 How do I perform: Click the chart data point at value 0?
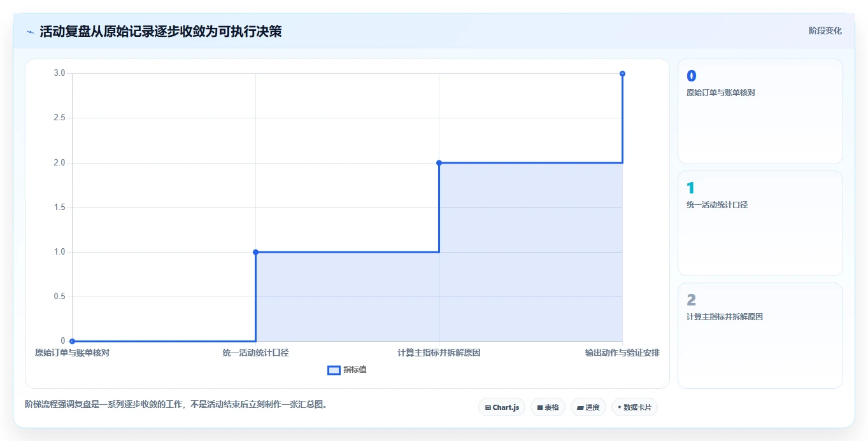pos(72,341)
